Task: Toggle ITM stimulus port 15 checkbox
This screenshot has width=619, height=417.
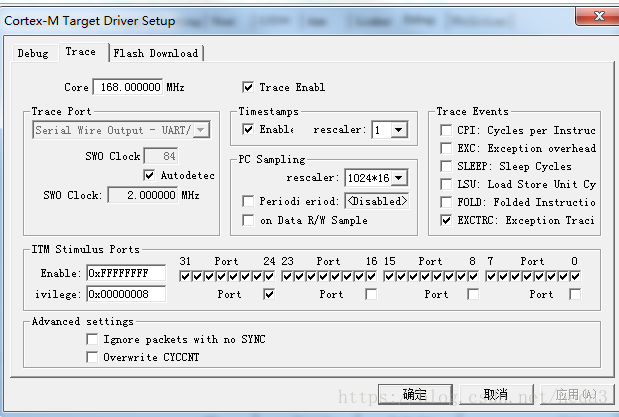Action: tap(389, 276)
